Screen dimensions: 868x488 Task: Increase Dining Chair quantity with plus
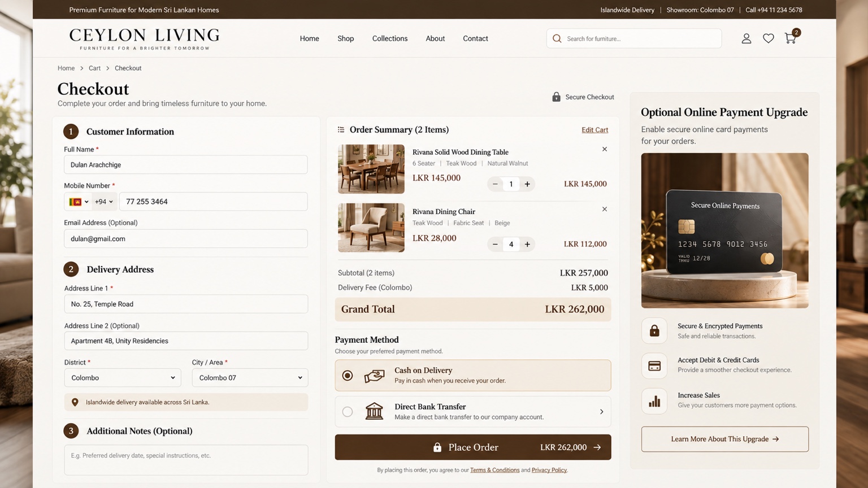pos(527,244)
